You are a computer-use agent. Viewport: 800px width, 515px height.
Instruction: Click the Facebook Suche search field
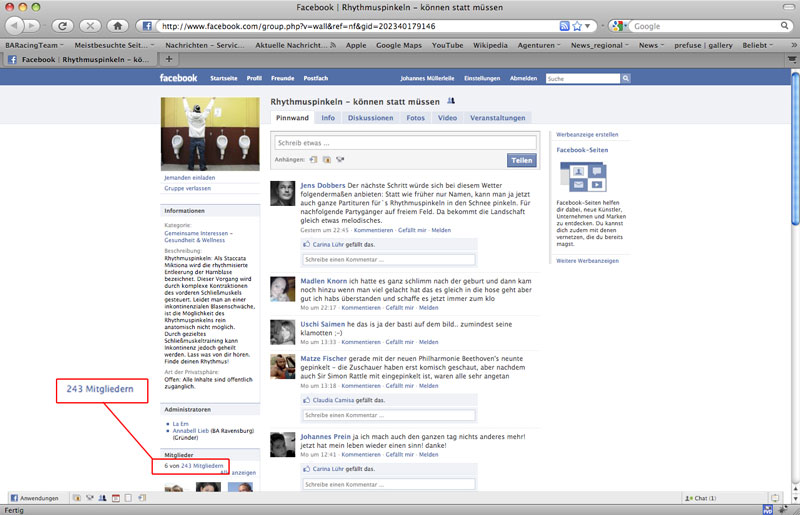coord(583,79)
